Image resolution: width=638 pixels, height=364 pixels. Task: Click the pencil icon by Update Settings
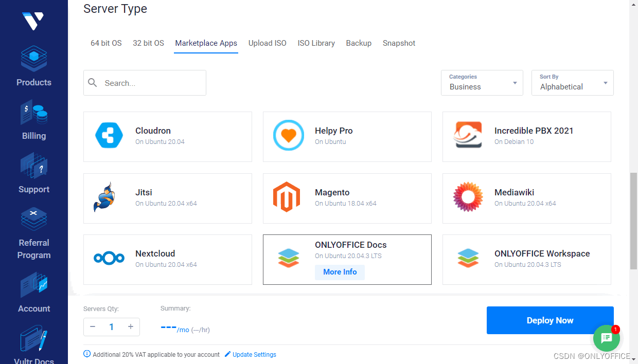click(x=228, y=354)
